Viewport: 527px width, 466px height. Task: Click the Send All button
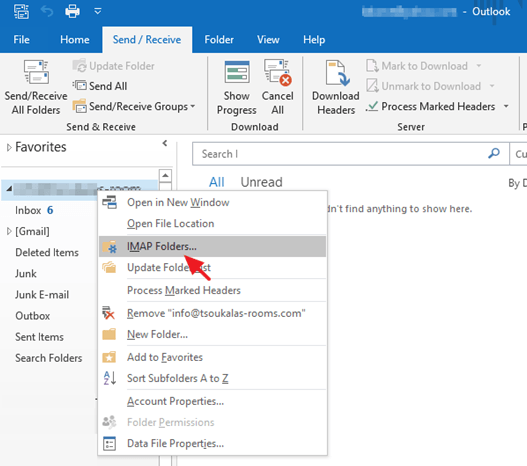tap(100, 86)
